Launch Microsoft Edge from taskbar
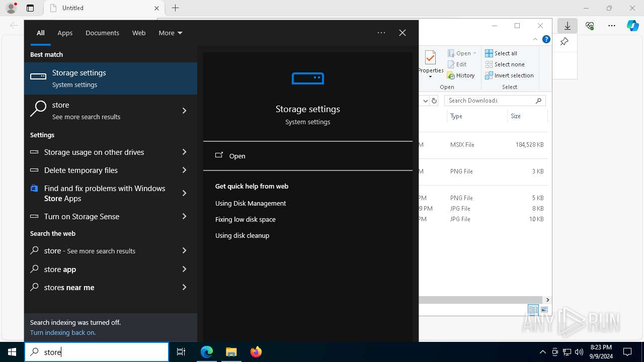 tap(207, 352)
